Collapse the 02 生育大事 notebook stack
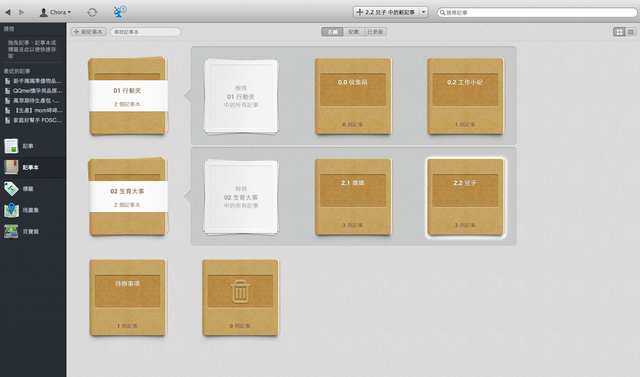Screen dimensions: 640x377 [x=128, y=197]
